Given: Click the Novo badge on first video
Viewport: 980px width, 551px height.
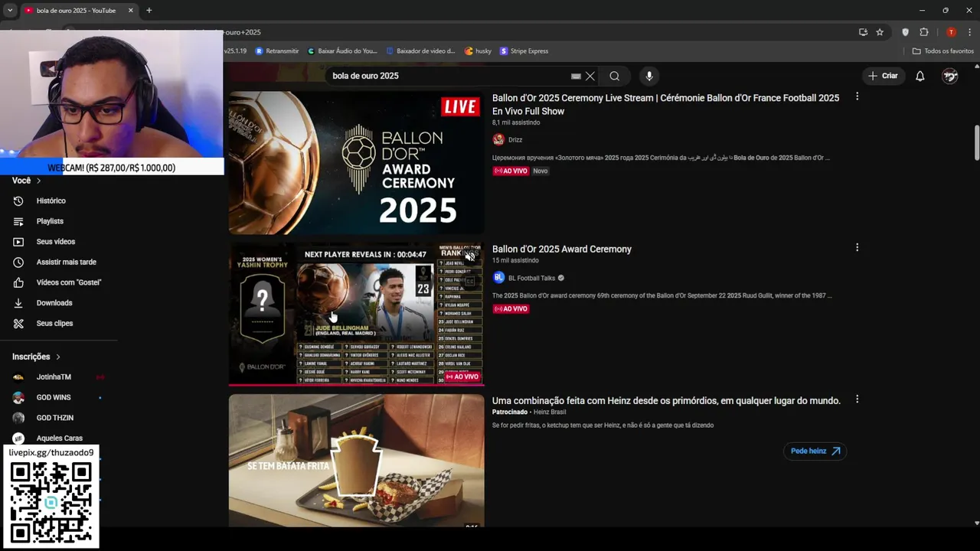Looking at the screenshot, I should (x=541, y=171).
